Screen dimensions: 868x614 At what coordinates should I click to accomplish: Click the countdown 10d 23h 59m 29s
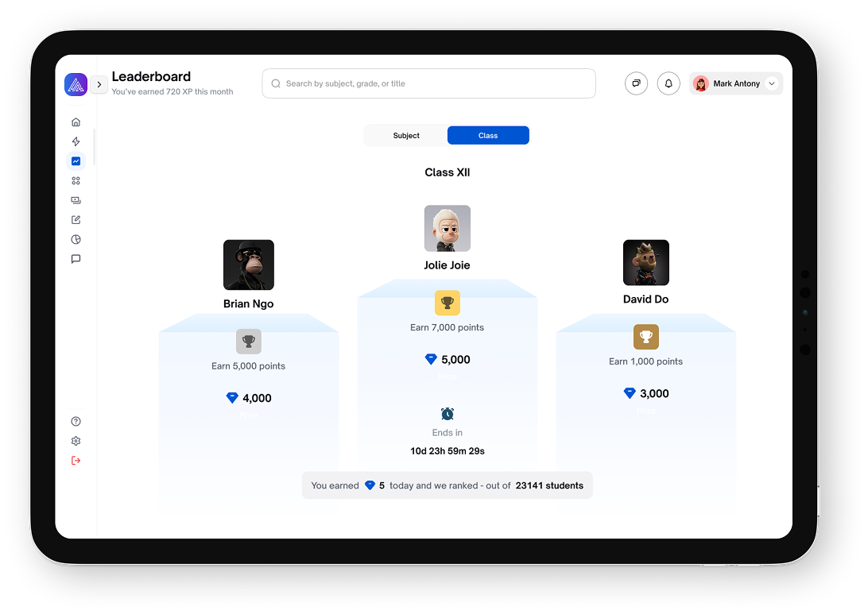[x=448, y=451]
